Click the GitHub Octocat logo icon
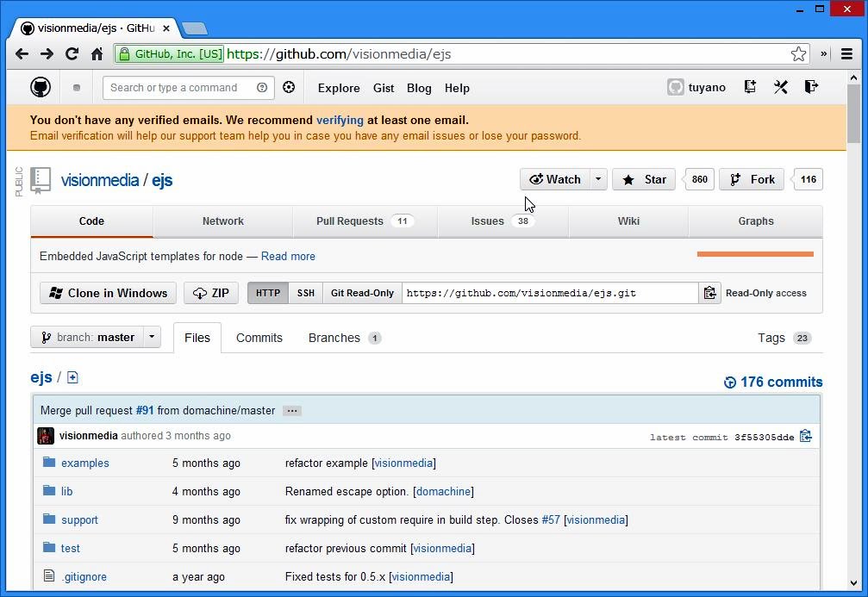The width and height of the screenshot is (868, 597). coord(41,87)
